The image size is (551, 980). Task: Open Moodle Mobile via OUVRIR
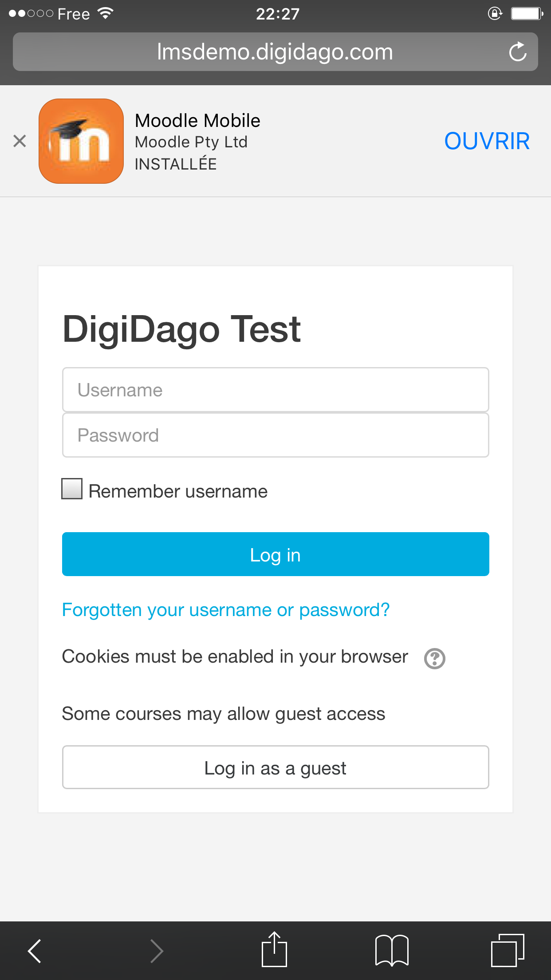pos(487,141)
